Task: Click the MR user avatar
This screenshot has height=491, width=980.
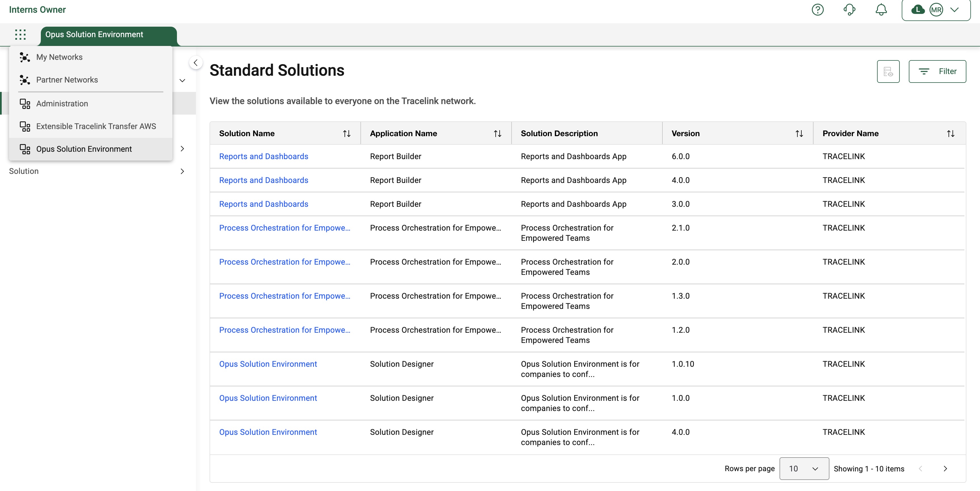Action: pyautogui.click(x=936, y=10)
